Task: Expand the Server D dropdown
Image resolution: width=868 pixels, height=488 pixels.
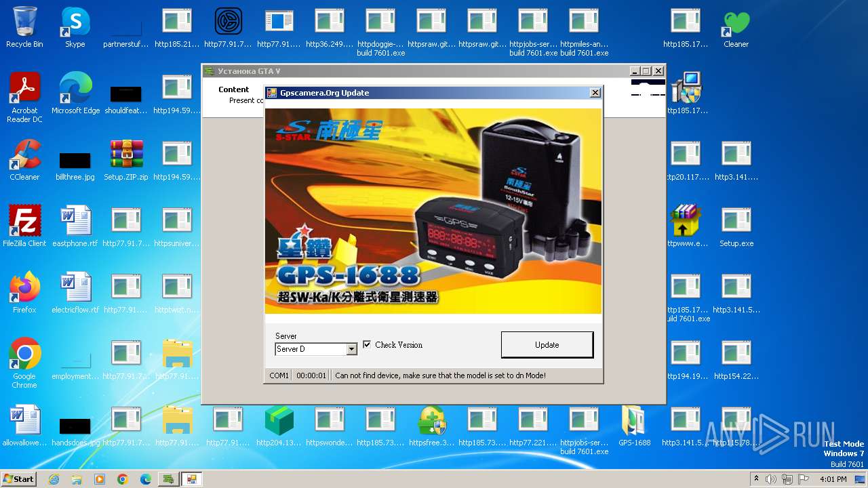Action: pos(351,349)
